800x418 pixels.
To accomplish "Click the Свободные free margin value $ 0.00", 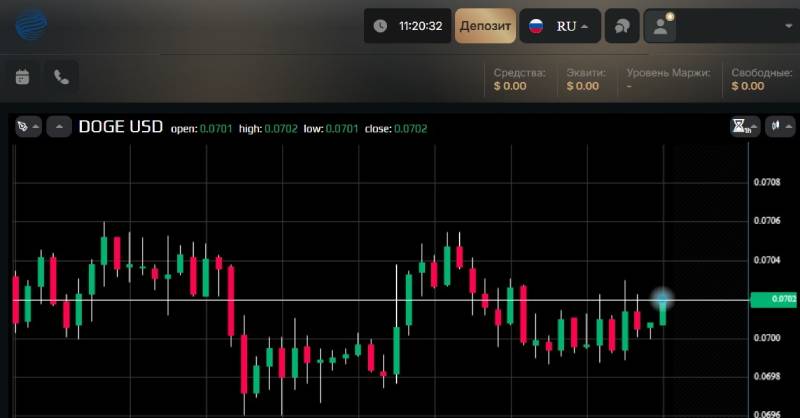I will click(747, 86).
